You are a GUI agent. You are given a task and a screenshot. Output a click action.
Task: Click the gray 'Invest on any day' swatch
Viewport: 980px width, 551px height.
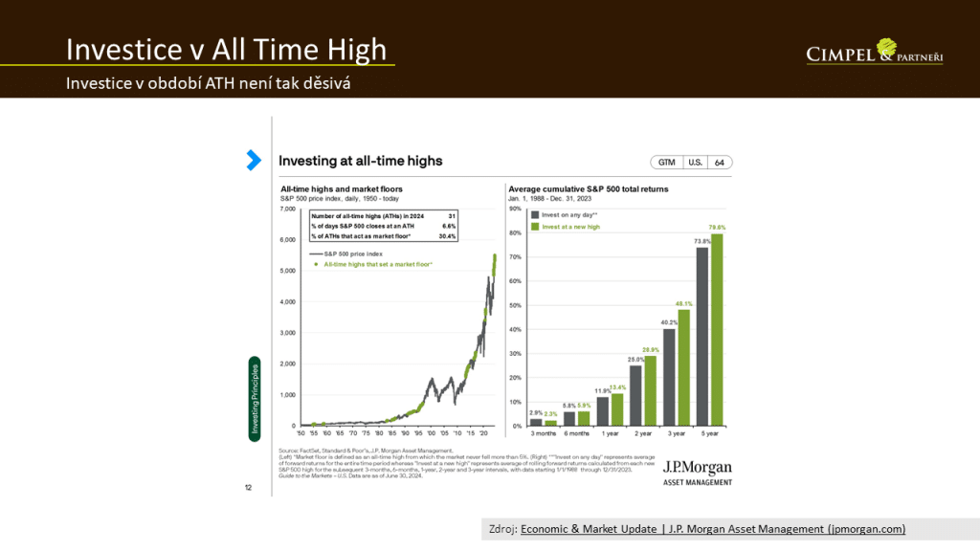(535, 215)
